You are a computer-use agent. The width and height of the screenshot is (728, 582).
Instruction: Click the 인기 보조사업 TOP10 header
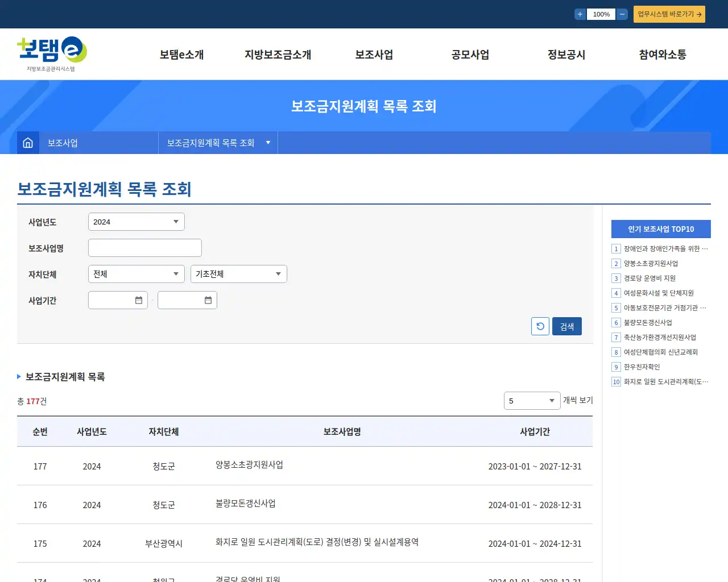(661, 229)
